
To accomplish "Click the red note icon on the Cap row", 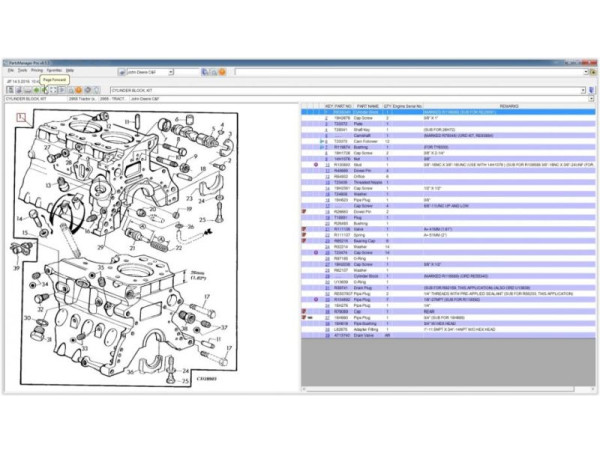I will [x=304, y=311].
